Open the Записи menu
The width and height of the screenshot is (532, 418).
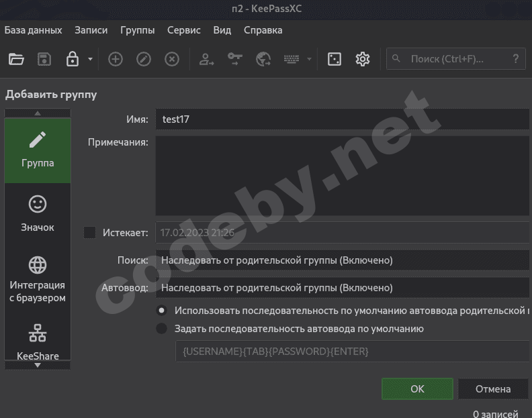91,30
